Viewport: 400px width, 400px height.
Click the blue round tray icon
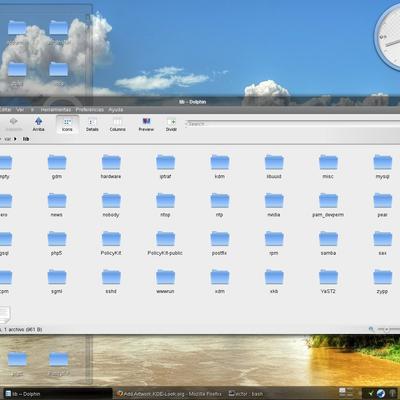pyautogui.click(x=381, y=394)
